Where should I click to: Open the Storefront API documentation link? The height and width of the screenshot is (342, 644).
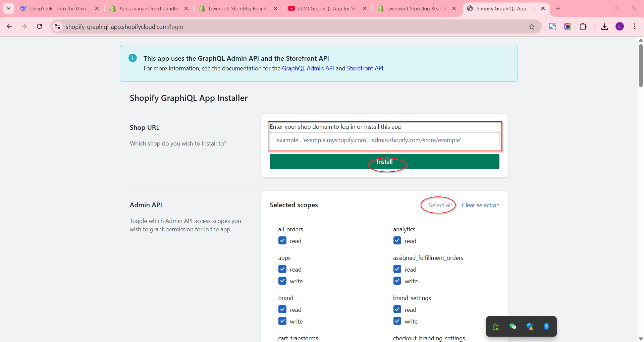[x=365, y=68]
